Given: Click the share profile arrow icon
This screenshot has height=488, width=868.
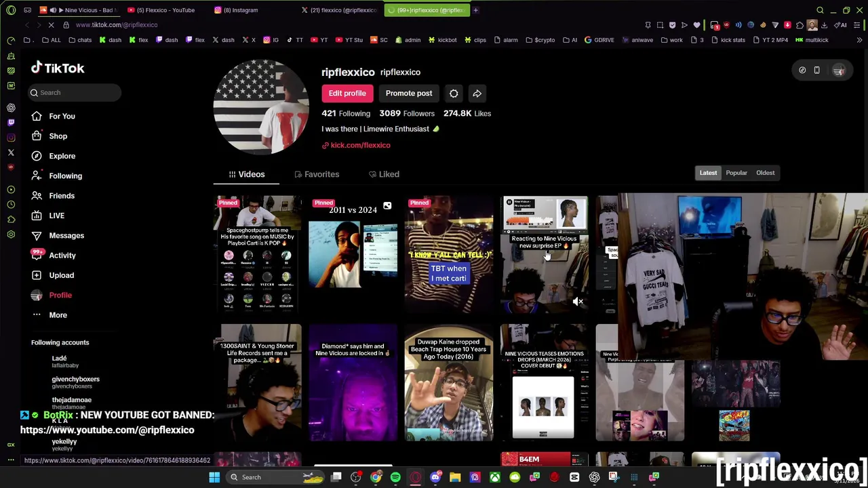Looking at the screenshot, I should coord(477,94).
